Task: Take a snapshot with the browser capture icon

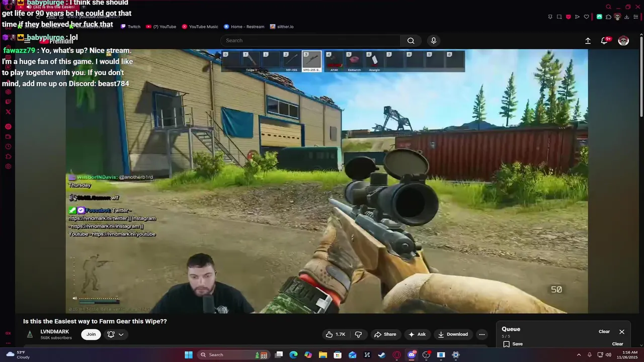Action: tap(559, 17)
